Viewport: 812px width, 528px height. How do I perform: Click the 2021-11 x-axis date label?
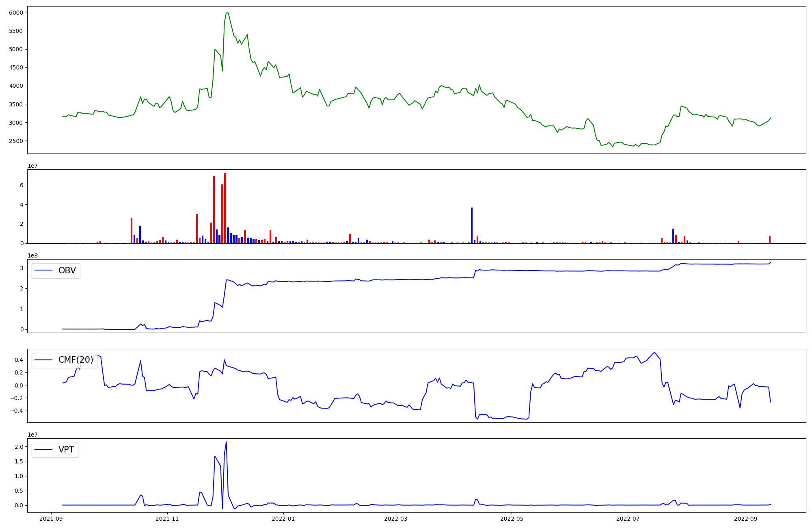pyautogui.click(x=167, y=519)
